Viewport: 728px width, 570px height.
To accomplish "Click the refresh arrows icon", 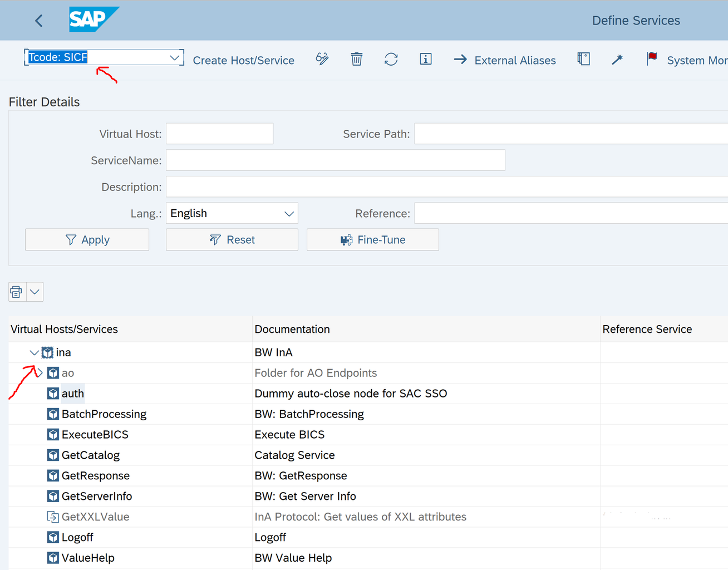I will (x=391, y=59).
